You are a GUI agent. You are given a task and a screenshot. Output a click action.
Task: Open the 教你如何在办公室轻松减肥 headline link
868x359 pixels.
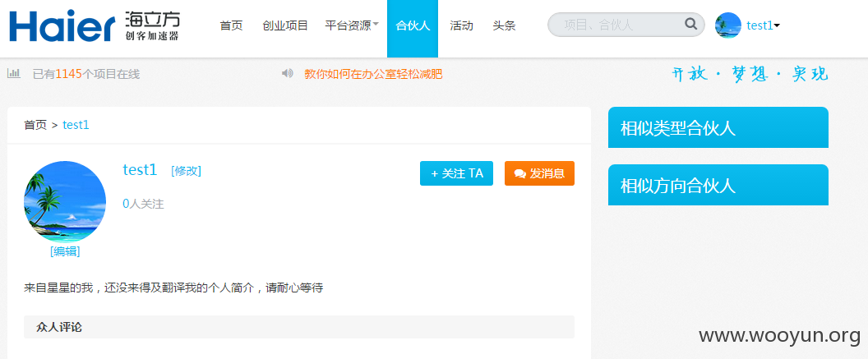click(x=374, y=74)
